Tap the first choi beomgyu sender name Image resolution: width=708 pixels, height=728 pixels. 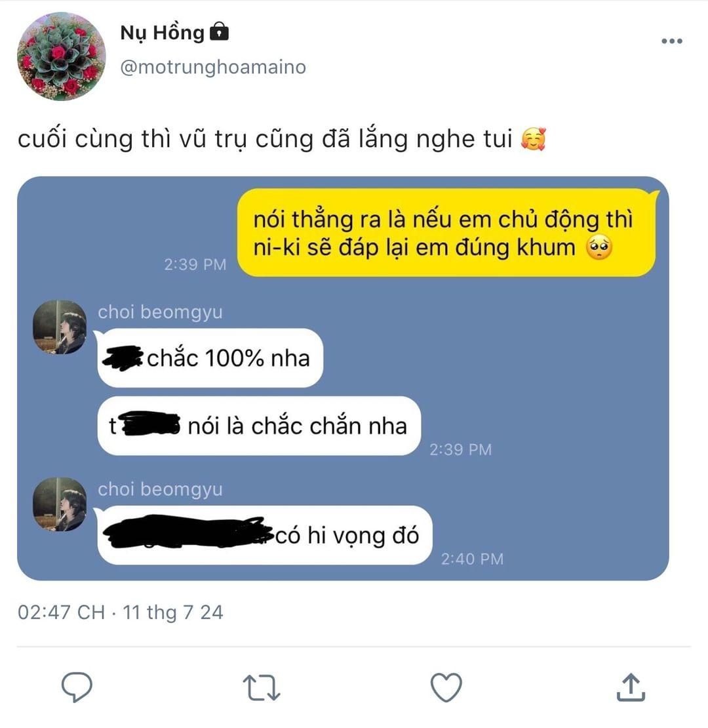point(160,312)
